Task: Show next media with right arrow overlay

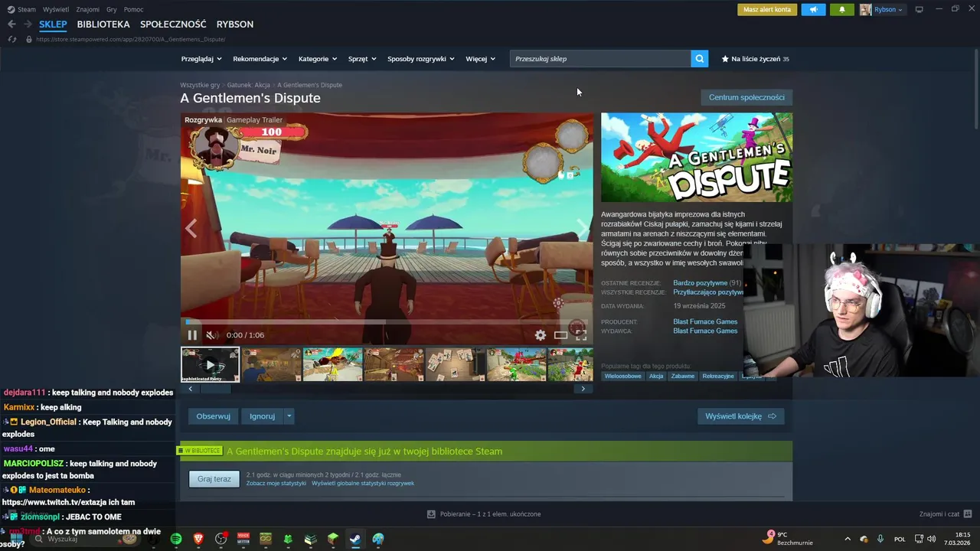Action: [583, 228]
